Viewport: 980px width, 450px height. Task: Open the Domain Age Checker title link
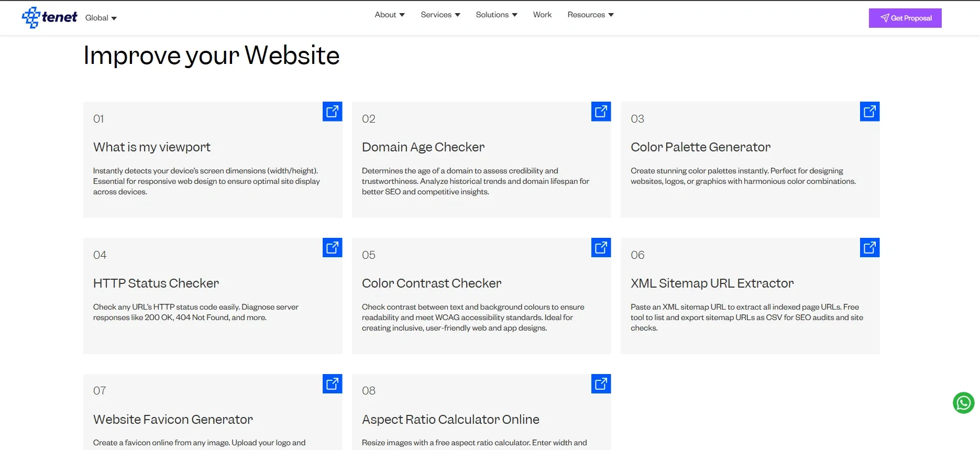click(423, 147)
